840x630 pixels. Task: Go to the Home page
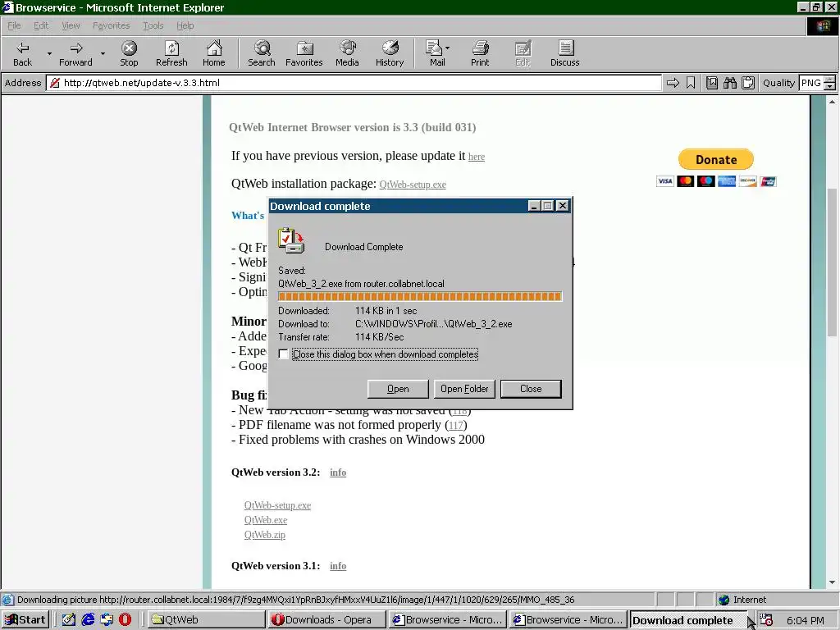(x=214, y=53)
